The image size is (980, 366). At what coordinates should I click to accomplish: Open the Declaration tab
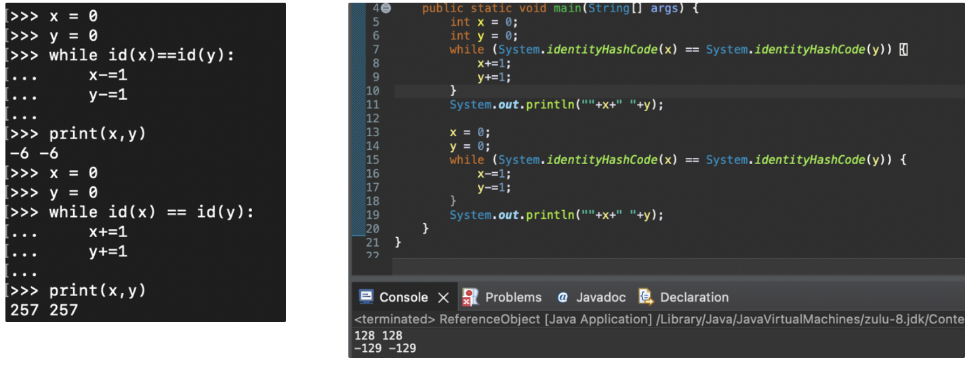coord(694,298)
